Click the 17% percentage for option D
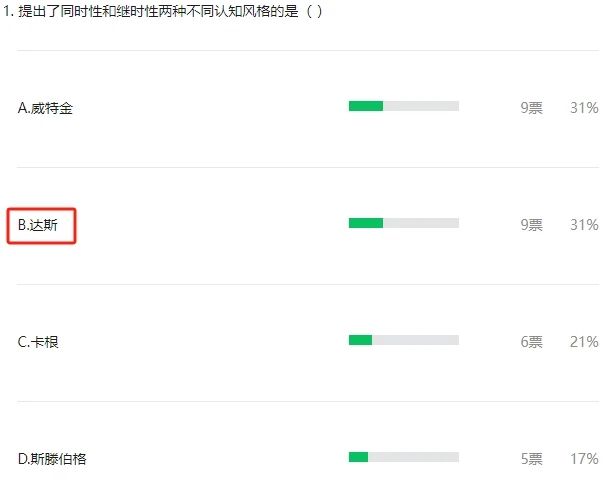 click(x=584, y=459)
